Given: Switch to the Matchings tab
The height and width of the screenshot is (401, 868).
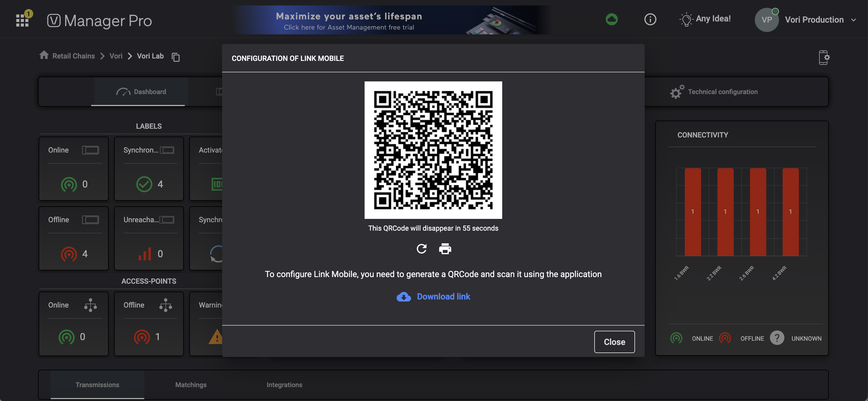Looking at the screenshot, I should 191,384.
